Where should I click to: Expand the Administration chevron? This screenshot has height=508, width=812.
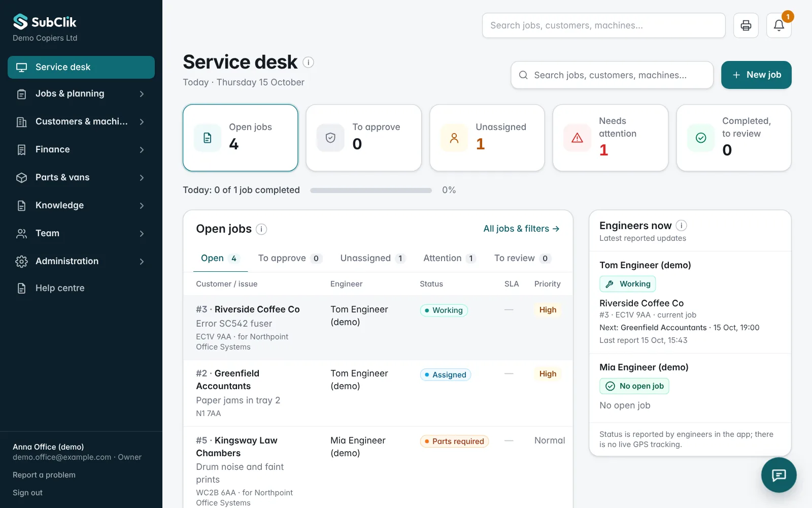142,261
